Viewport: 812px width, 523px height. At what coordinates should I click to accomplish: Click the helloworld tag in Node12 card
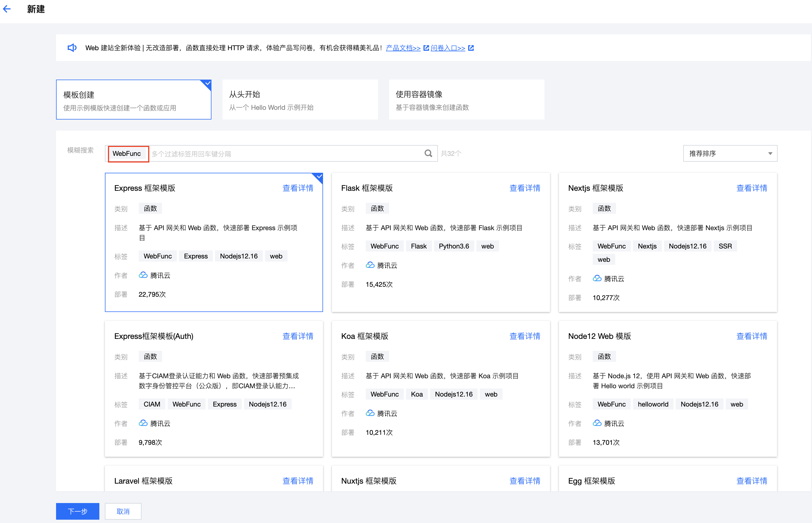(653, 404)
